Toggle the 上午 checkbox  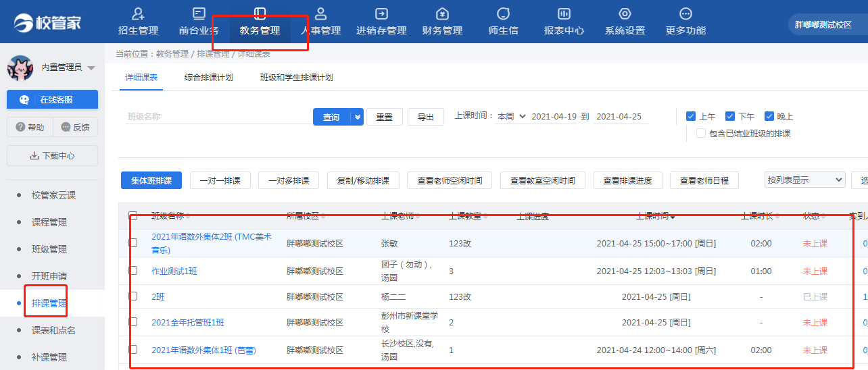point(691,116)
